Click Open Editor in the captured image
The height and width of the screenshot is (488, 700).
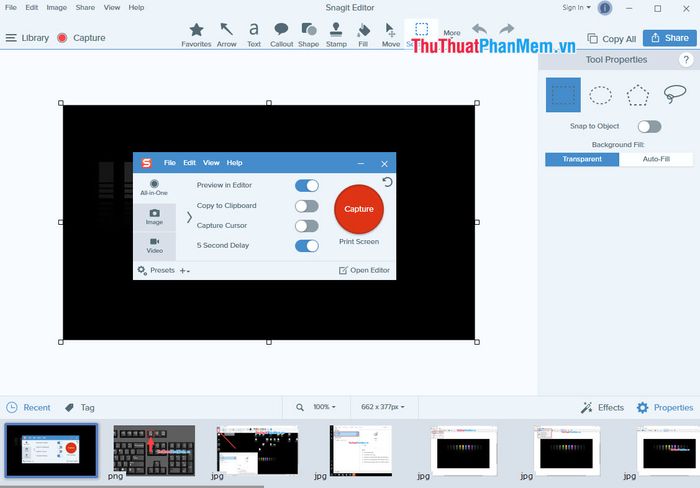click(x=364, y=270)
